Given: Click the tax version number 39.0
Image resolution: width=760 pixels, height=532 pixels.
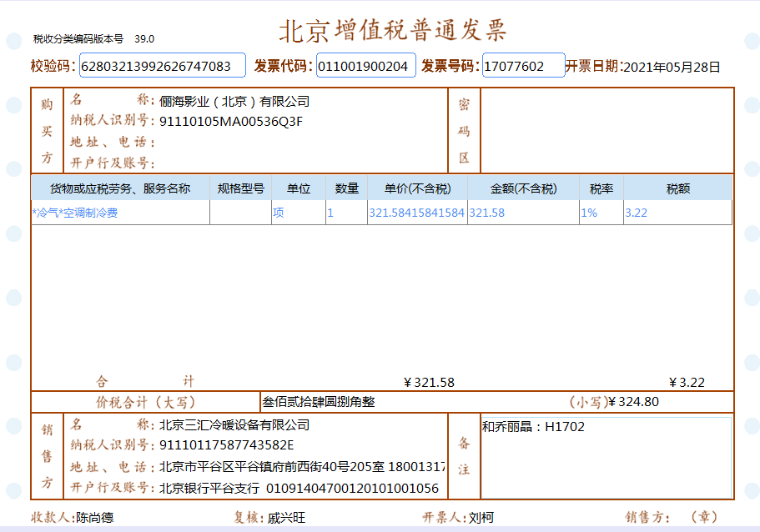Looking at the screenshot, I should [x=144, y=38].
